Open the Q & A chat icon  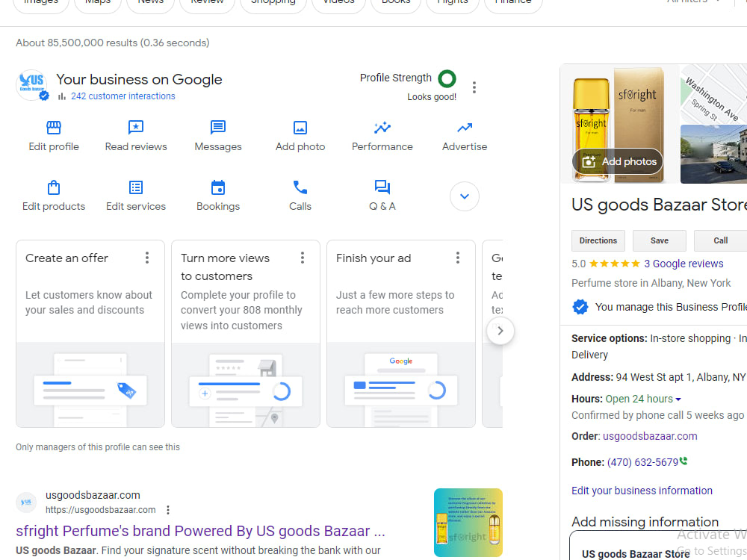point(382,187)
